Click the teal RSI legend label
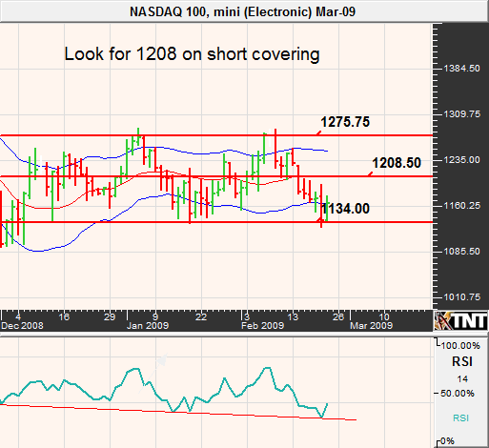The height and width of the screenshot is (448, 489). coord(461,417)
